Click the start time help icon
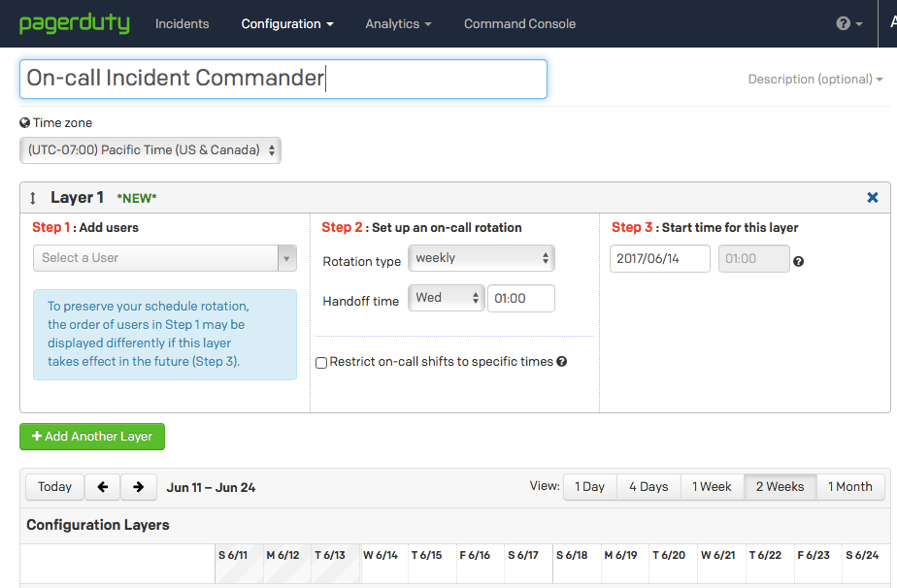Viewport: 897px width, 588px height. (799, 261)
